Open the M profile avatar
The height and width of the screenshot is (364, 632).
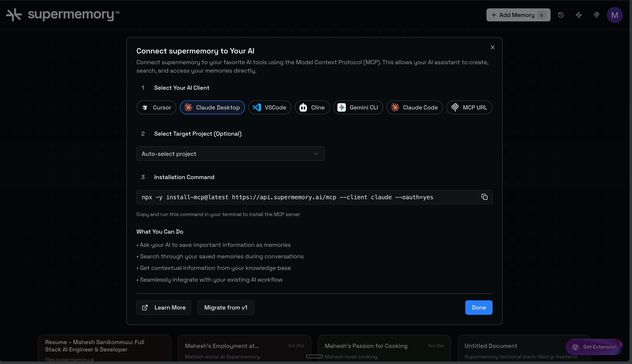tap(615, 15)
